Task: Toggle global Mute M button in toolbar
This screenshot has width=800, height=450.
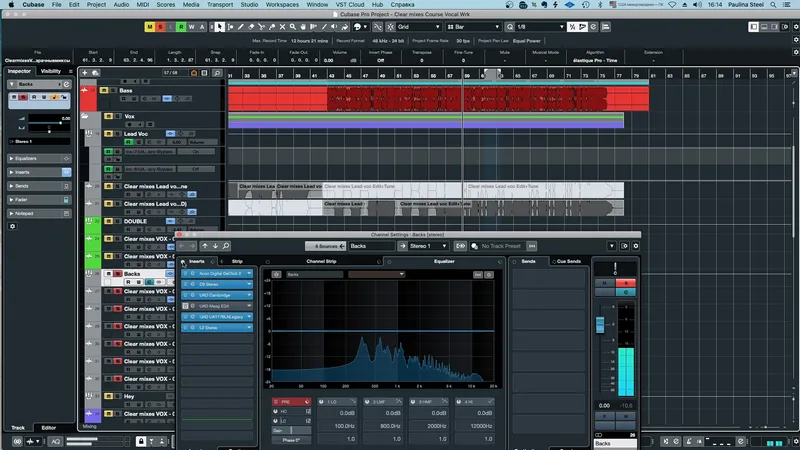Action: point(149,27)
